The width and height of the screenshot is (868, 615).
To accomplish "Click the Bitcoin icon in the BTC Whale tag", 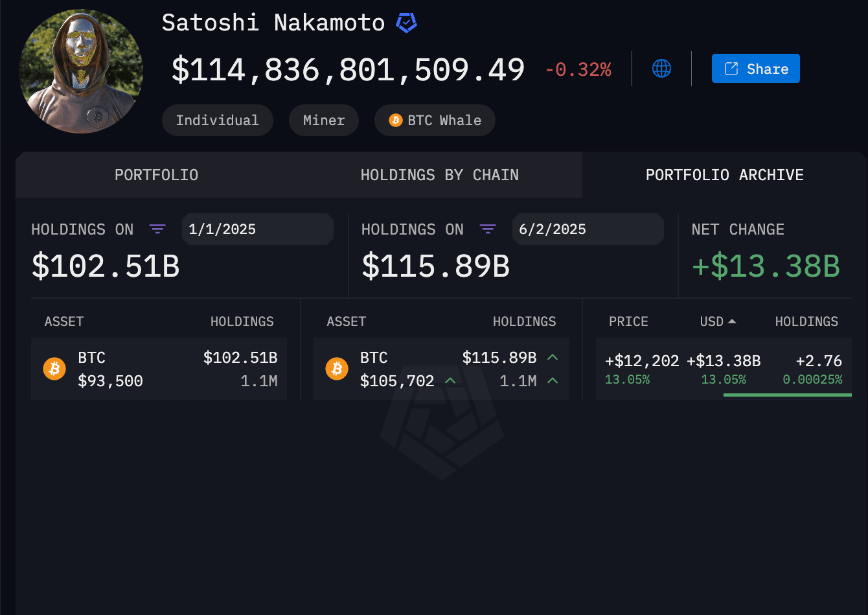I will [x=395, y=121].
